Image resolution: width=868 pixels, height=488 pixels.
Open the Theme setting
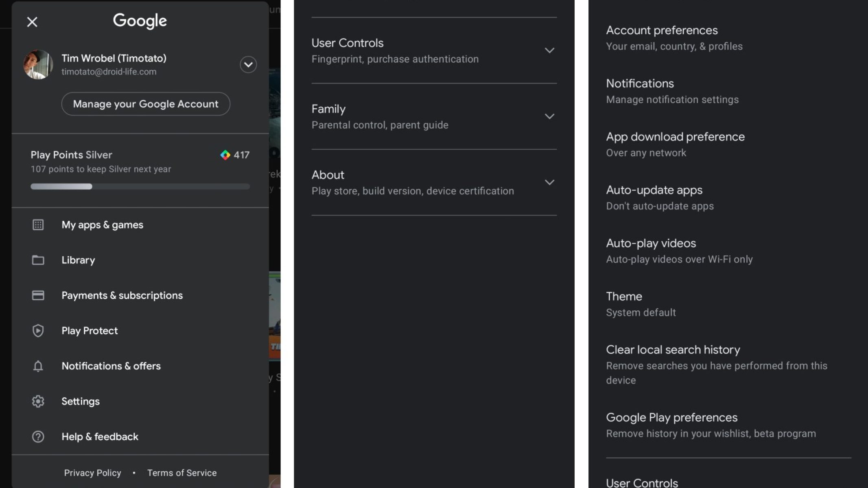pyautogui.click(x=641, y=304)
